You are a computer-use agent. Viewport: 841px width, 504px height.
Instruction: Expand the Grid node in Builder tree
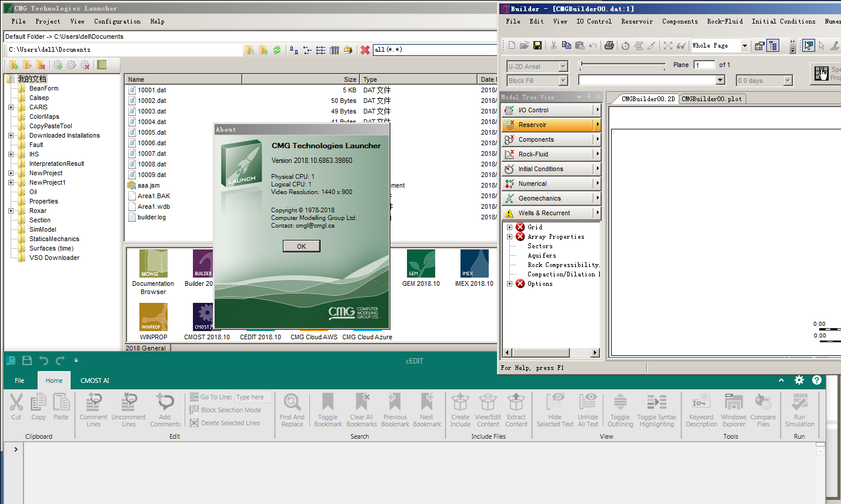(x=509, y=227)
